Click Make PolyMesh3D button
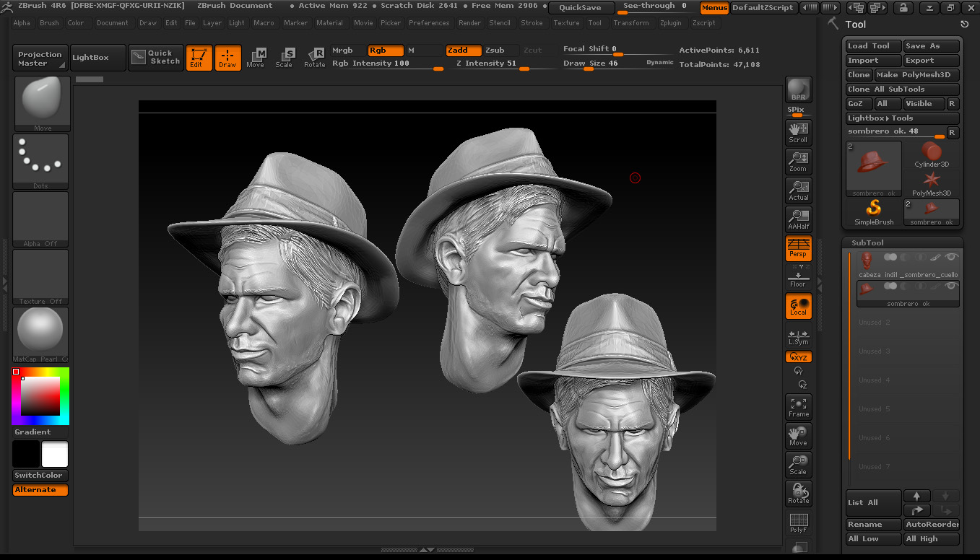 point(917,75)
